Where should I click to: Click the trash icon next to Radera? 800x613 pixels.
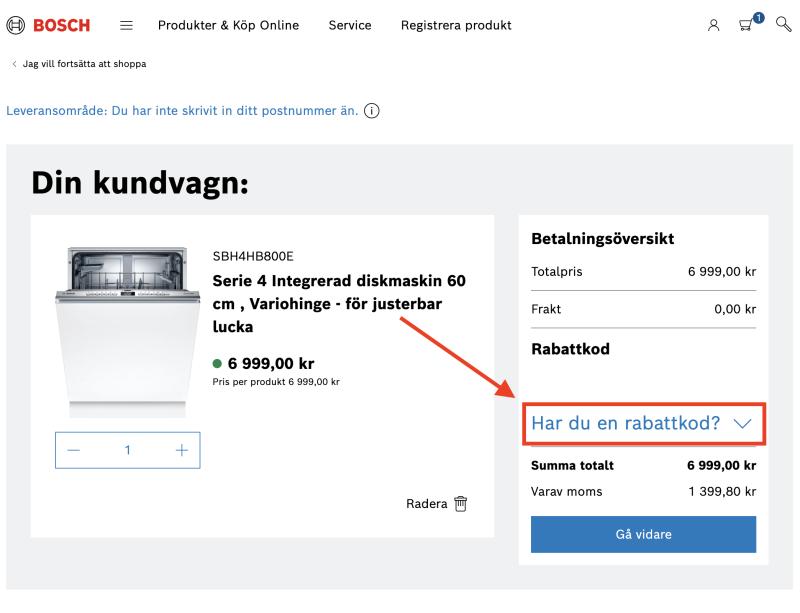(461, 504)
